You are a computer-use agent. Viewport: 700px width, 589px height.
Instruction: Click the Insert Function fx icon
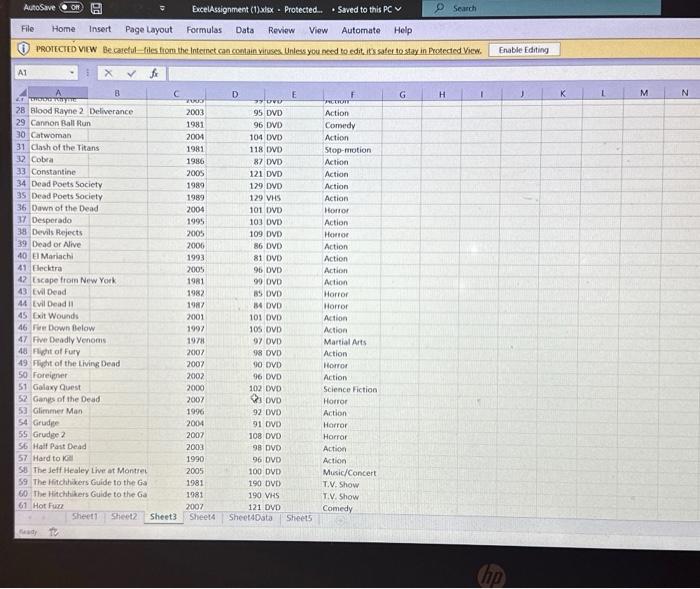tap(154, 73)
